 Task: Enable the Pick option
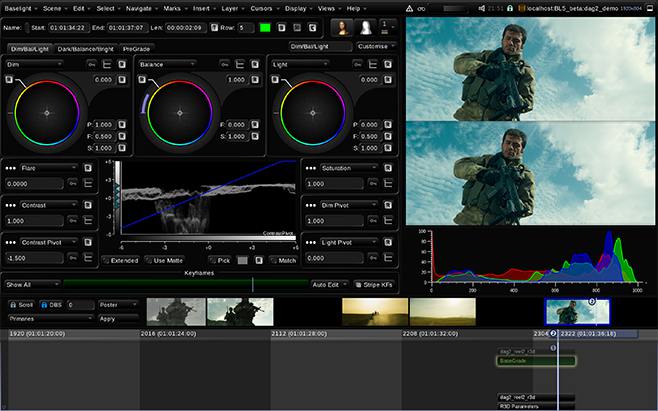point(220,260)
